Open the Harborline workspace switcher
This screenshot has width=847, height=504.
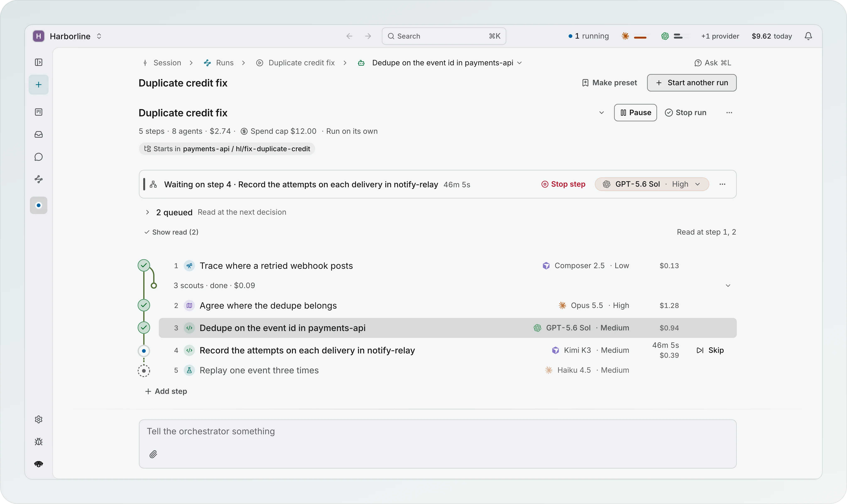pyautogui.click(x=67, y=36)
